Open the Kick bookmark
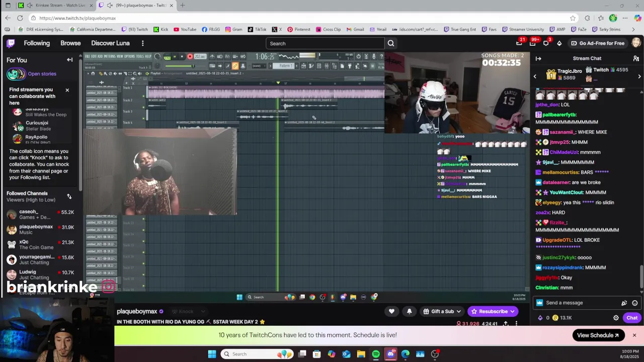 pos(160,29)
